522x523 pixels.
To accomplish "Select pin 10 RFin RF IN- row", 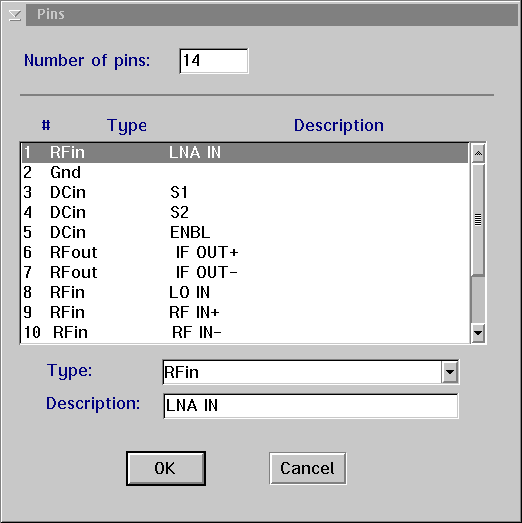I will pos(245,333).
